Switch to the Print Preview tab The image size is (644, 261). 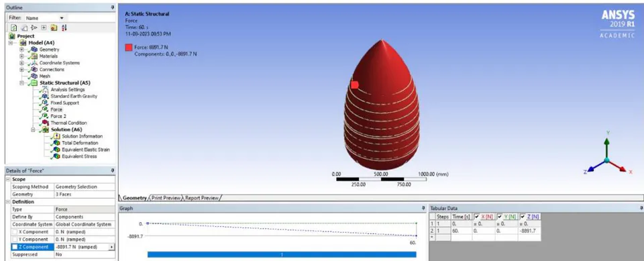[166, 198]
